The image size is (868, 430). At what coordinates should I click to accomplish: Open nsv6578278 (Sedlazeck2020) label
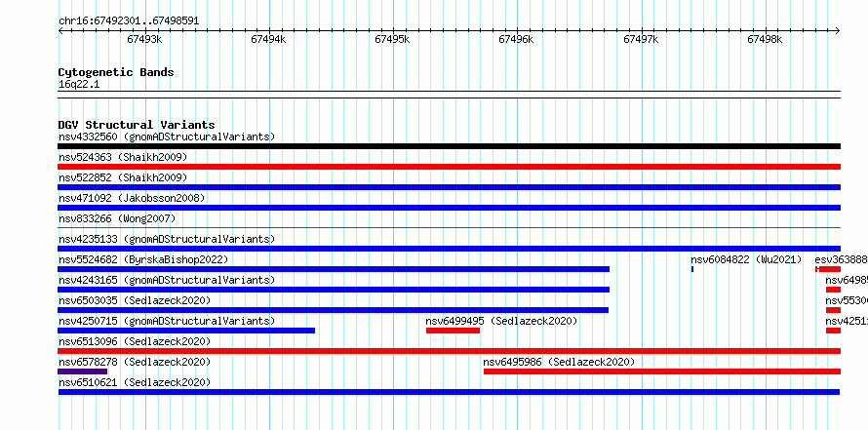tap(135, 362)
